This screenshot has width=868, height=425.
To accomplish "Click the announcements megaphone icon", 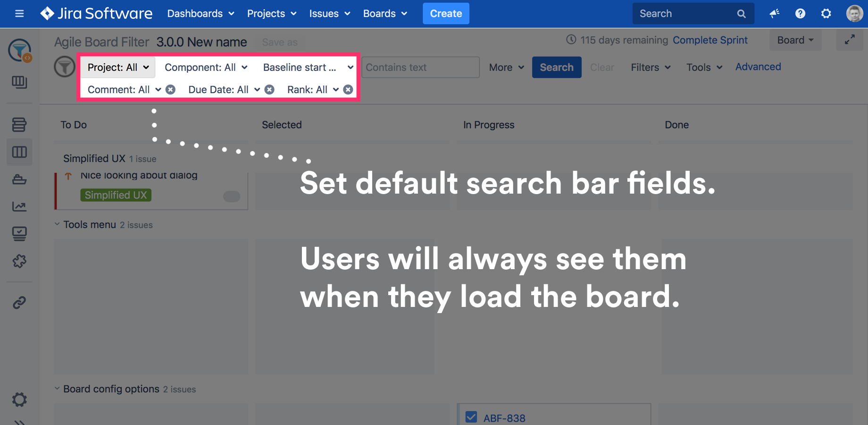I will pos(774,13).
